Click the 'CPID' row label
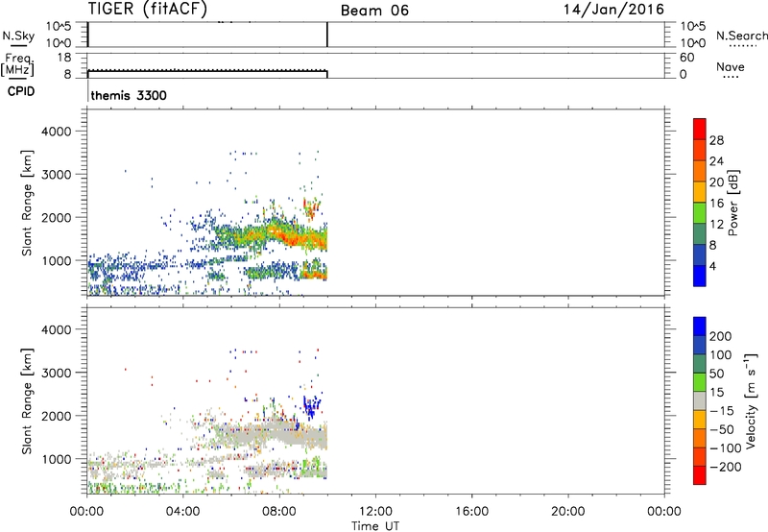This screenshot has height=532, width=768. (21, 91)
